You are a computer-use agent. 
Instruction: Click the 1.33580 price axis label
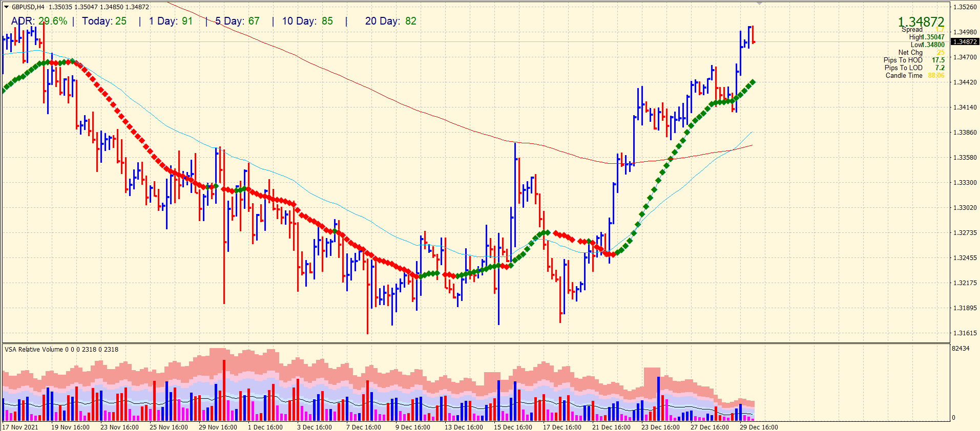click(x=965, y=158)
